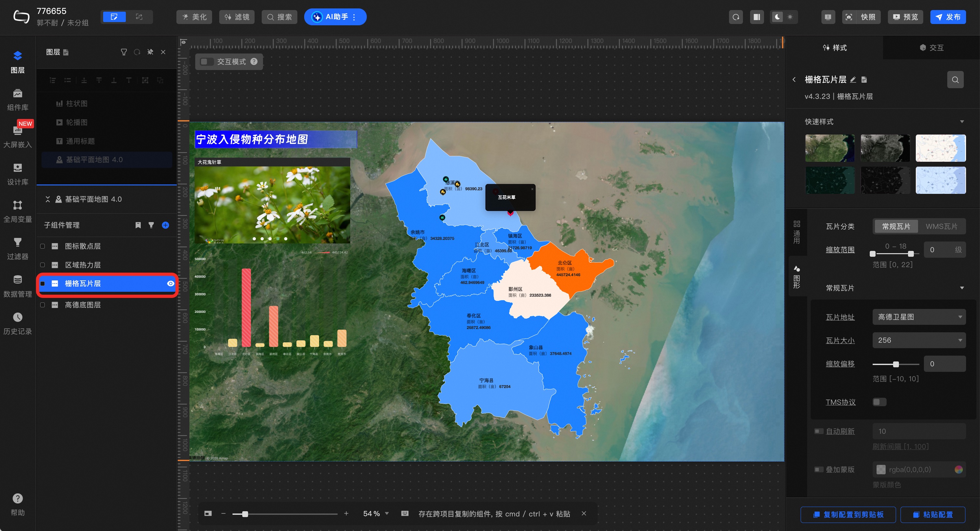Click the search icon in style panel
Screen dimensions: 980x531
tap(955, 80)
